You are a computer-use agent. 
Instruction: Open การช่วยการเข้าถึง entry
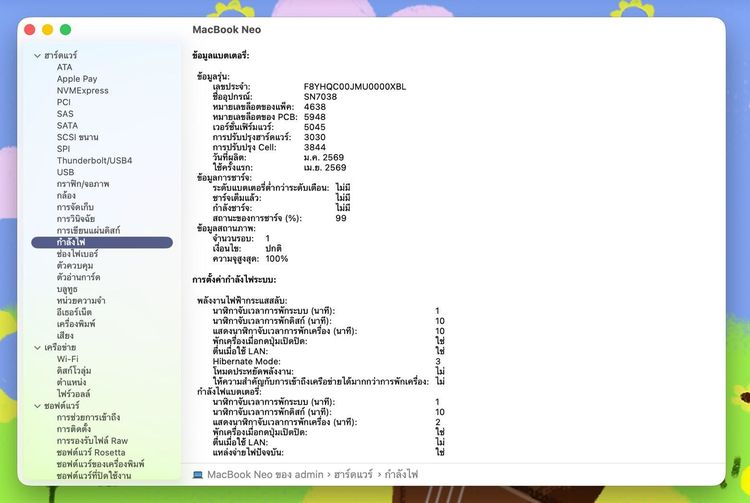tap(88, 417)
